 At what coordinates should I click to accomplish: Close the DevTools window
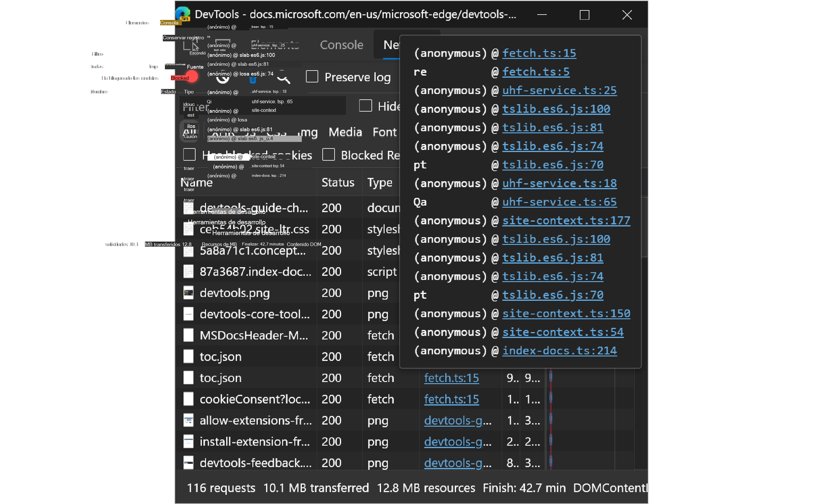627,14
